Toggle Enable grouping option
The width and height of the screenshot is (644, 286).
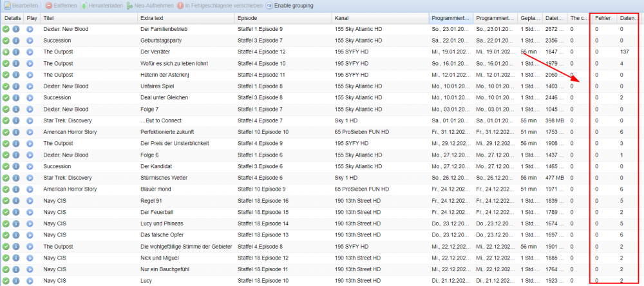(x=290, y=6)
